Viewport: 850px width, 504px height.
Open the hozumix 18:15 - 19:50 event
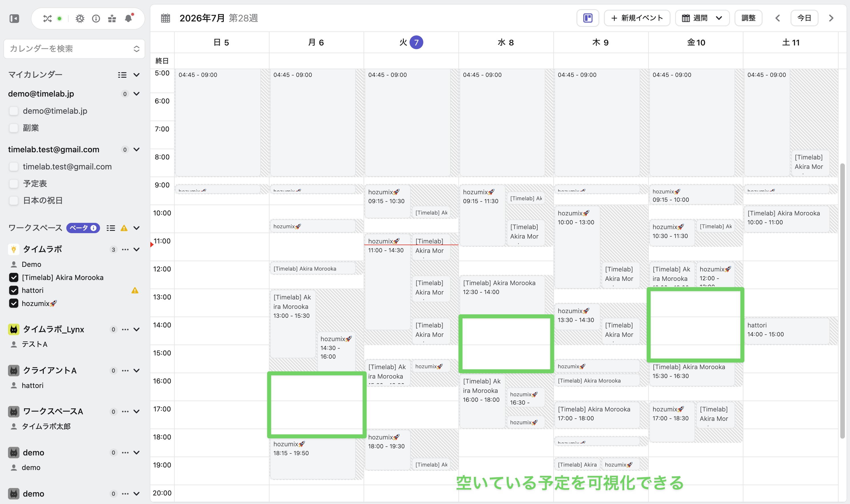tap(313, 458)
